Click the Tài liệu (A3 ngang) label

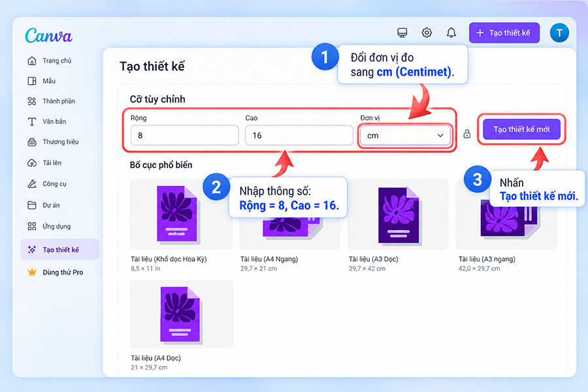point(487,259)
